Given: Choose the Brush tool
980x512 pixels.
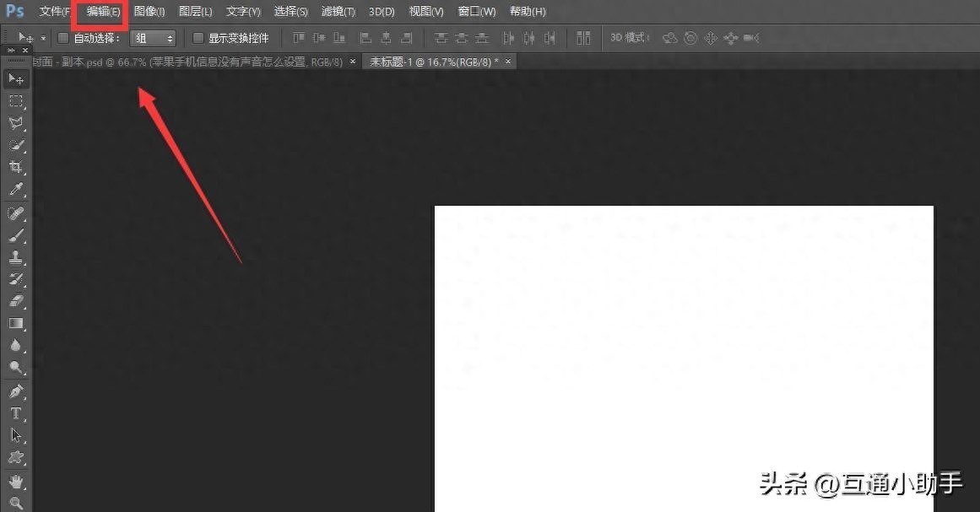Looking at the screenshot, I should [x=16, y=235].
